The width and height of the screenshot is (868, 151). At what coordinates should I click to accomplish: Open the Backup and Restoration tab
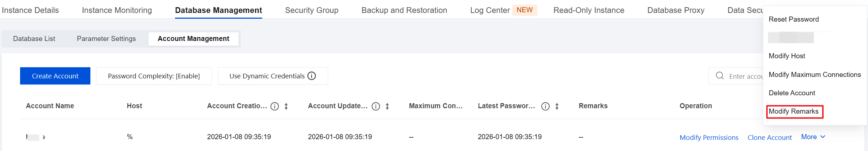(404, 10)
